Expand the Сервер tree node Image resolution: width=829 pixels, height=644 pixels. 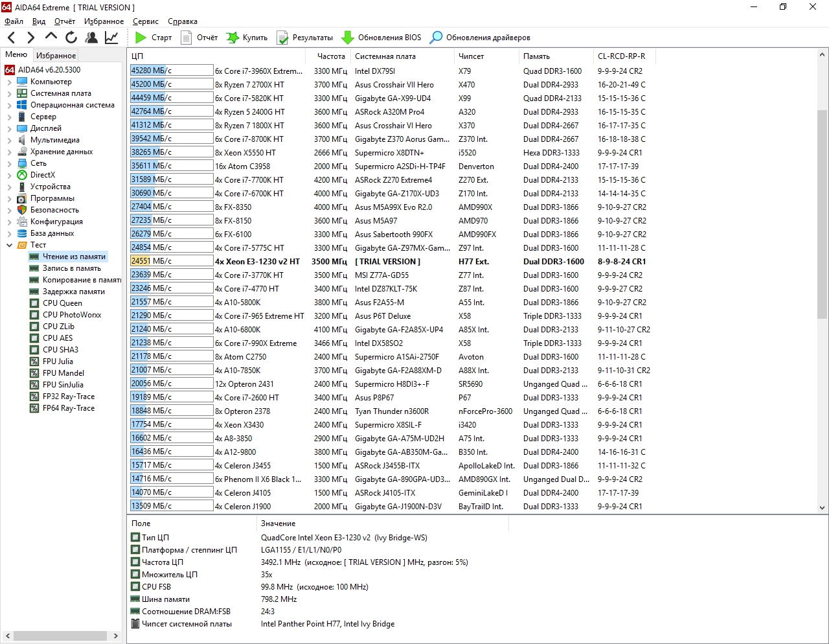(9, 117)
